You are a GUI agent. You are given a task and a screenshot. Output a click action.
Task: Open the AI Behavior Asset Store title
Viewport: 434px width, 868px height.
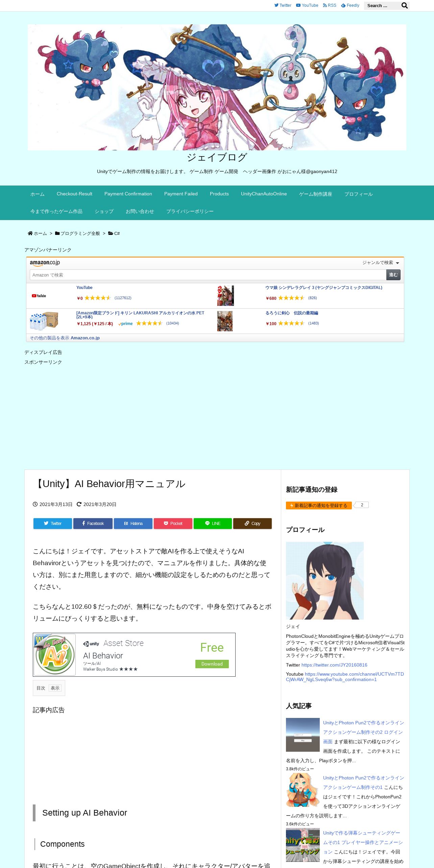tap(103, 656)
